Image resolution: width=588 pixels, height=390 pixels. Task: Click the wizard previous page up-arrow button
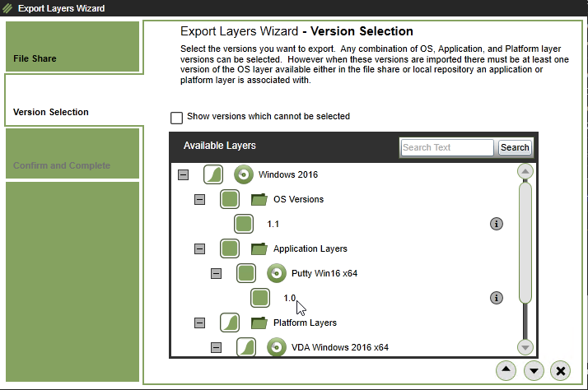click(506, 370)
